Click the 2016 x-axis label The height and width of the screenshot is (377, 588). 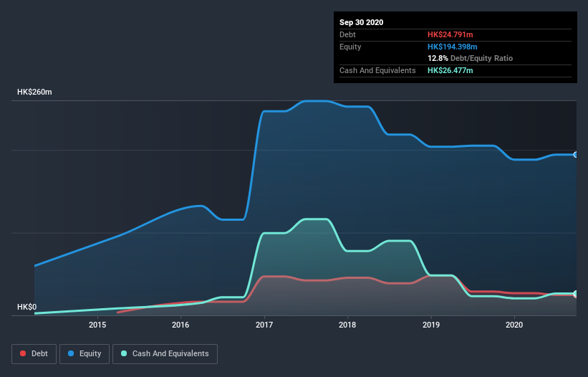[180, 325]
